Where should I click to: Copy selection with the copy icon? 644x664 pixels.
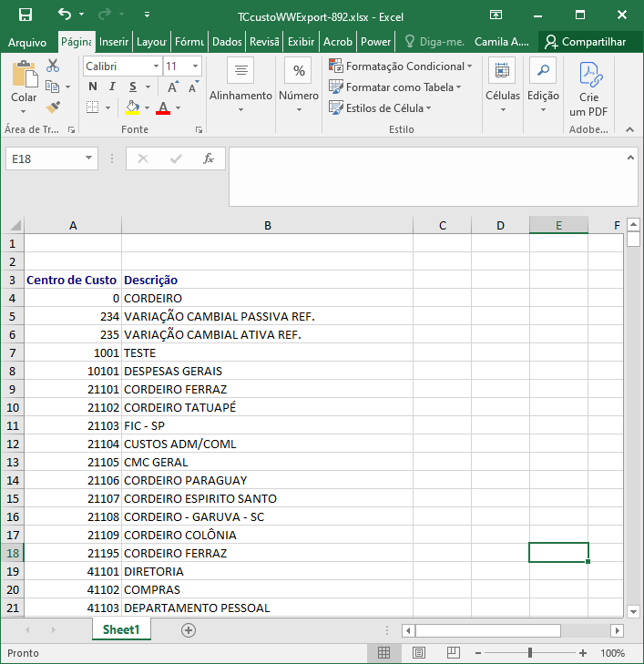coord(53,87)
